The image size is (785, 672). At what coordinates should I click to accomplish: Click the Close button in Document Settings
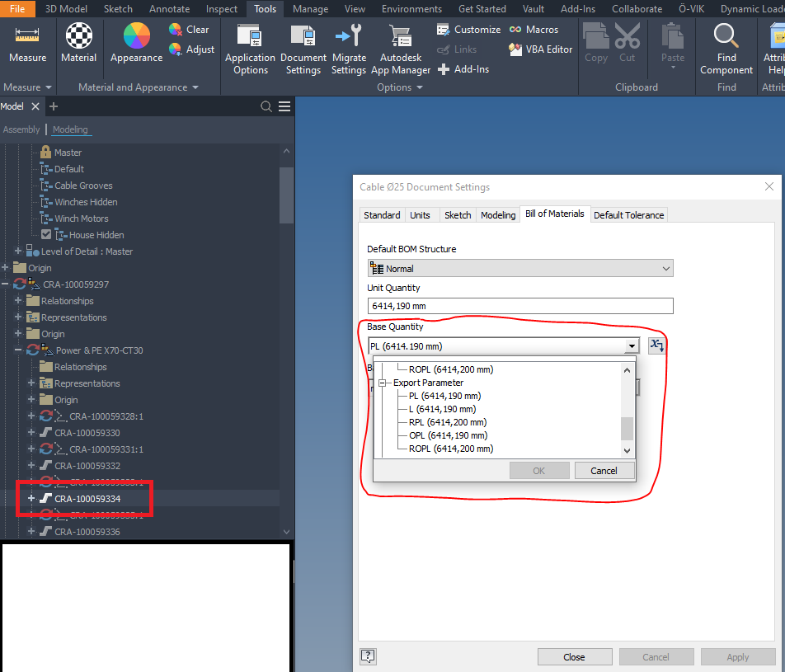click(575, 656)
